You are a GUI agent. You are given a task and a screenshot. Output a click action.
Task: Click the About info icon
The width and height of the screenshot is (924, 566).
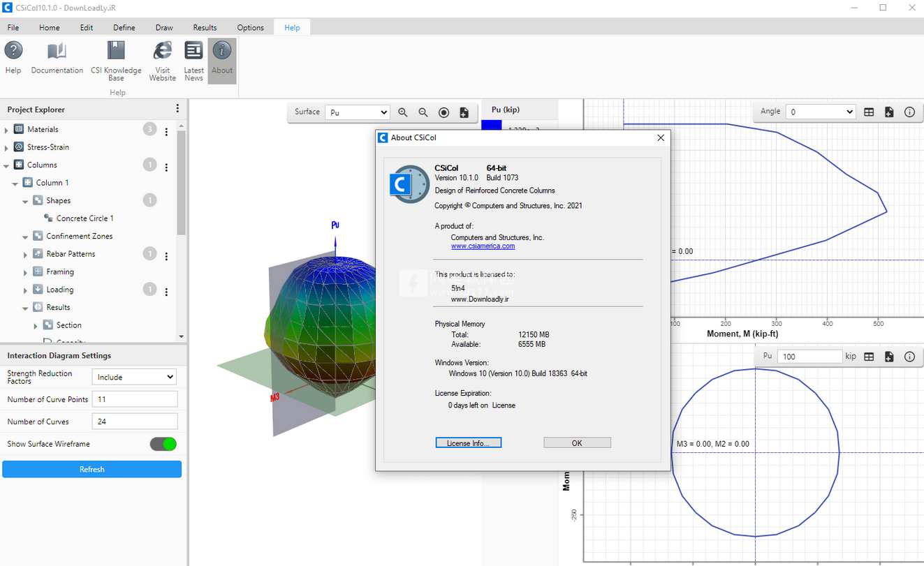pos(222,51)
